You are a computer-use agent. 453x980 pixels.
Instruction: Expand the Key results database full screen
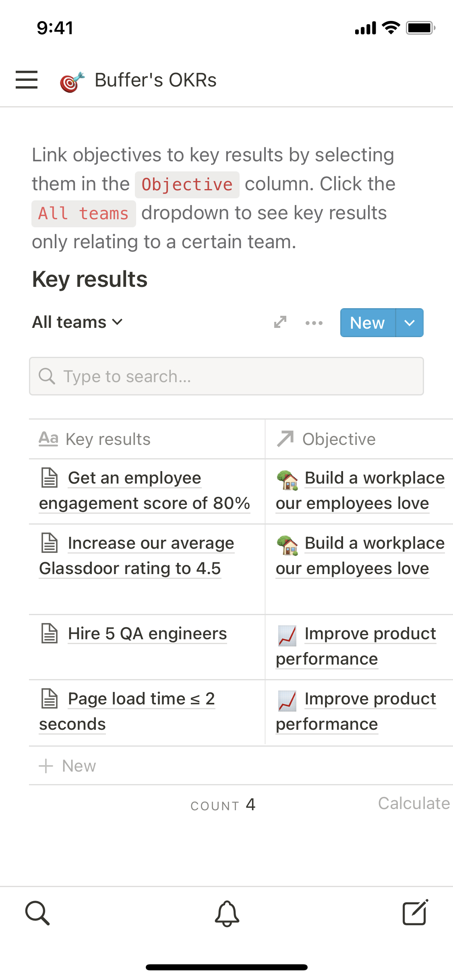(x=280, y=322)
